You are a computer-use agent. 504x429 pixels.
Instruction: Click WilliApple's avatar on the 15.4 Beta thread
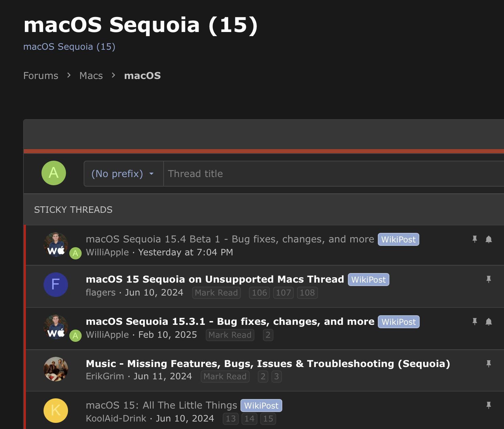tap(55, 244)
